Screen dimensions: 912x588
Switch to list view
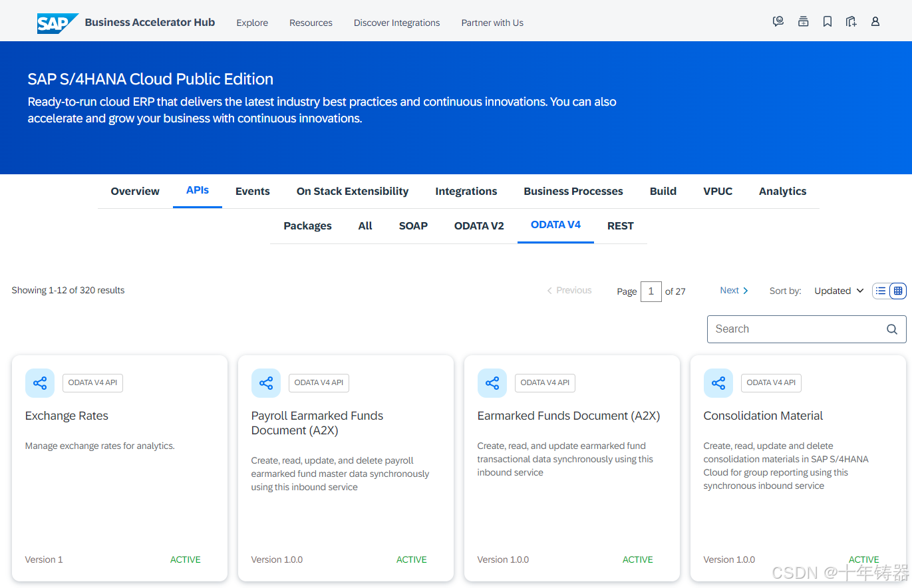click(881, 291)
